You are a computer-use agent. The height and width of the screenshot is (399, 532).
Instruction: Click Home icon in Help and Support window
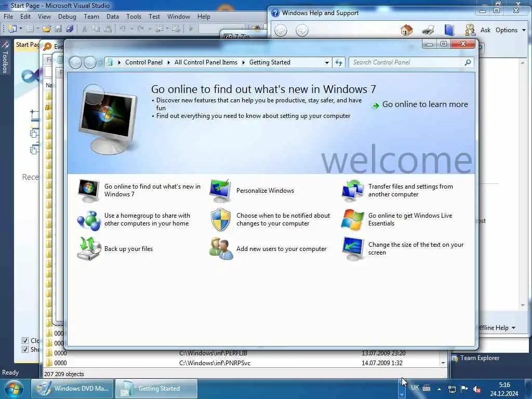[406, 30]
